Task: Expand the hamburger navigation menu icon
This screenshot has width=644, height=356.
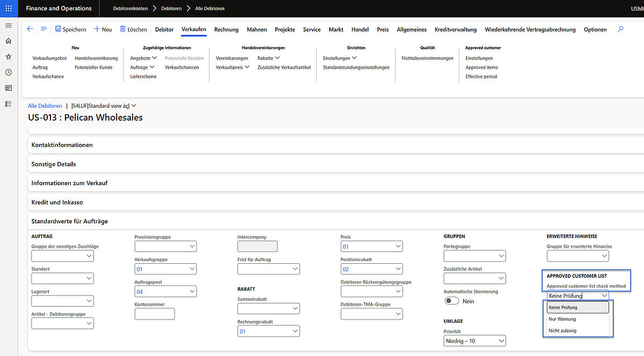Action: click(x=8, y=26)
